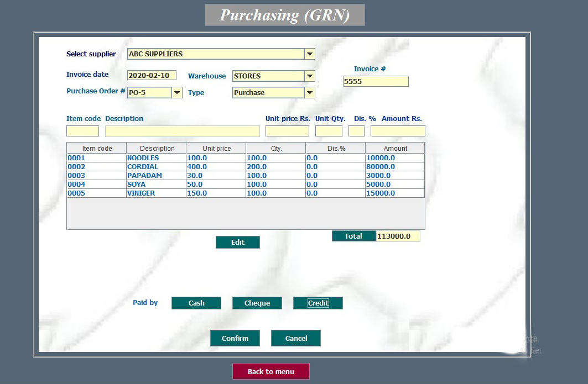This screenshot has width=588, height=384.
Task: Click item code 0003 in the table
Action: [97, 176]
